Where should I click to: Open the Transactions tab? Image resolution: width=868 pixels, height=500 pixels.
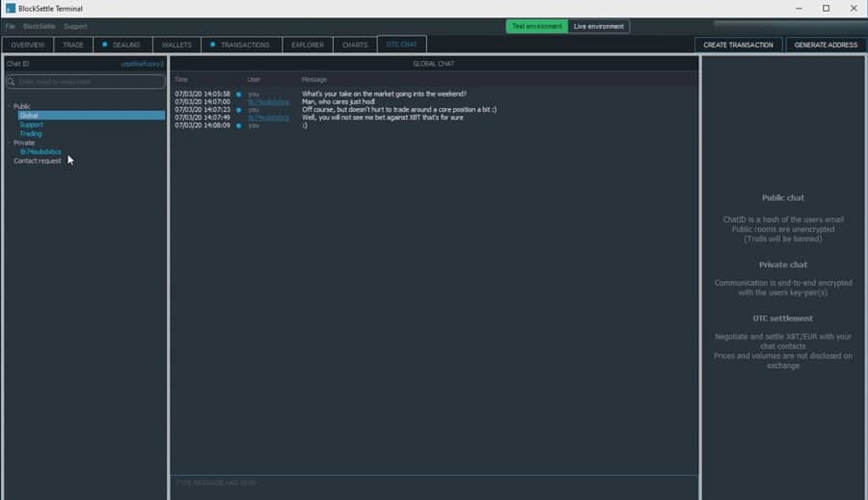(242, 44)
